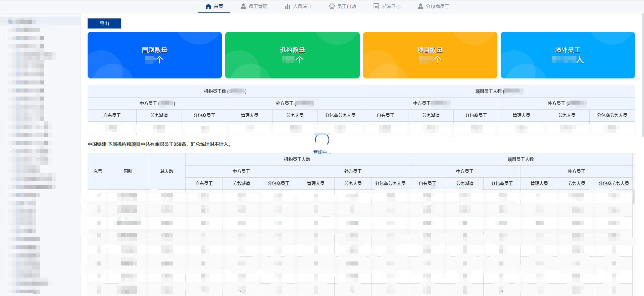Click the 机构员工人数 header in lower table
This screenshot has width=644, height=296.
coord(297,159)
